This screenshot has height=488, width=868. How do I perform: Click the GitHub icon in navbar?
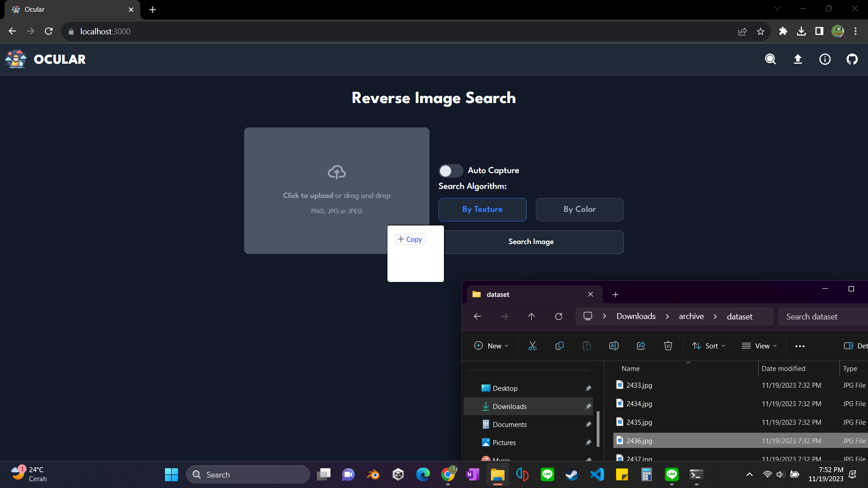tap(853, 59)
